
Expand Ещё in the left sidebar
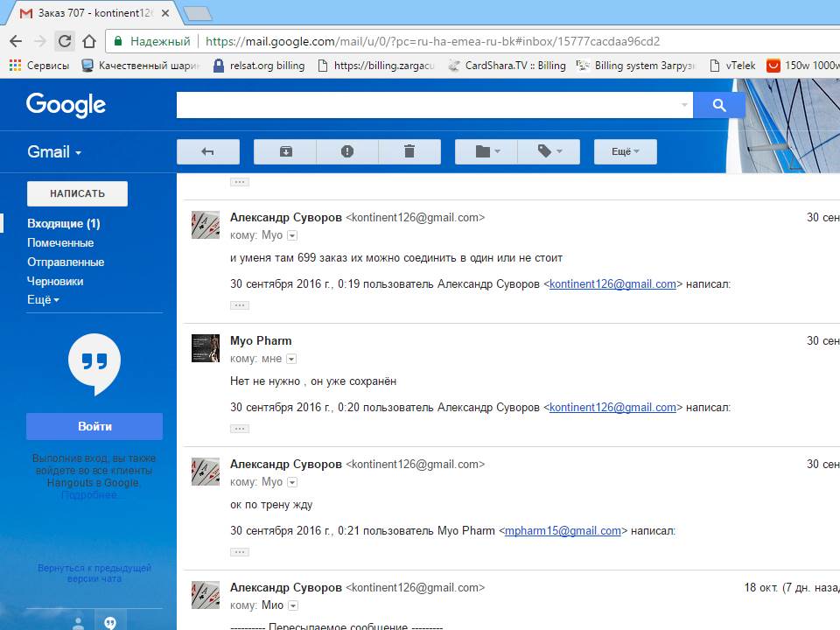pos(43,300)
